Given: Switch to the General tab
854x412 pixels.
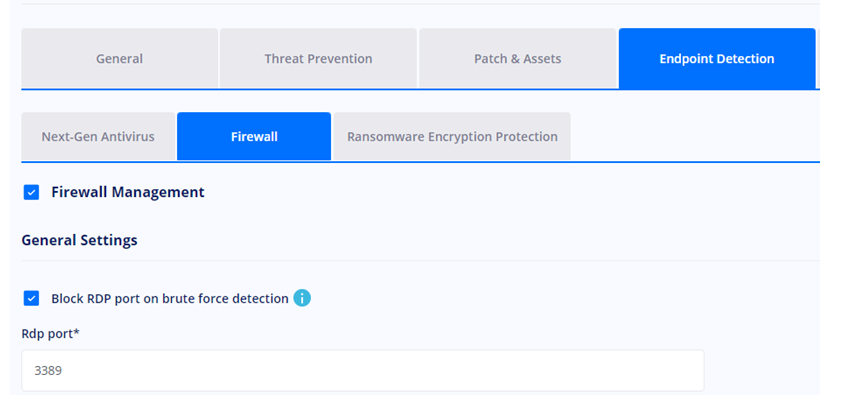Looking at the screenshot, I should coord(119,58).
